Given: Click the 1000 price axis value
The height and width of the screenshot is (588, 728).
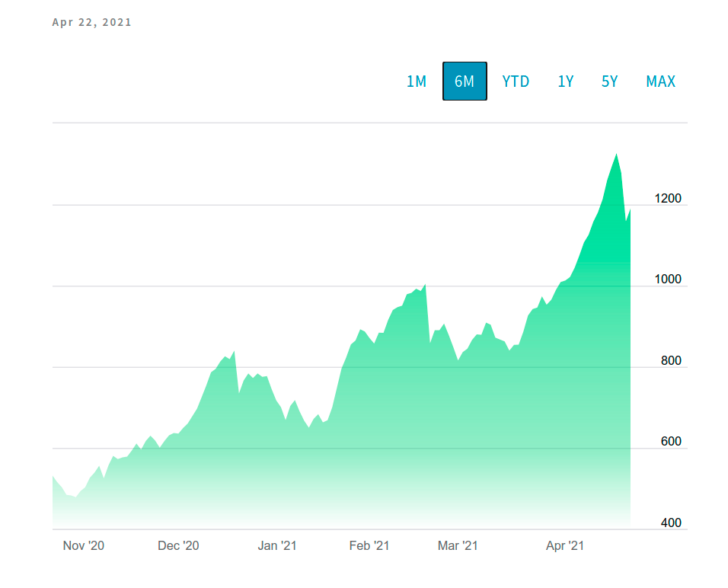Looking at the screenshot, I should [668, 279].
